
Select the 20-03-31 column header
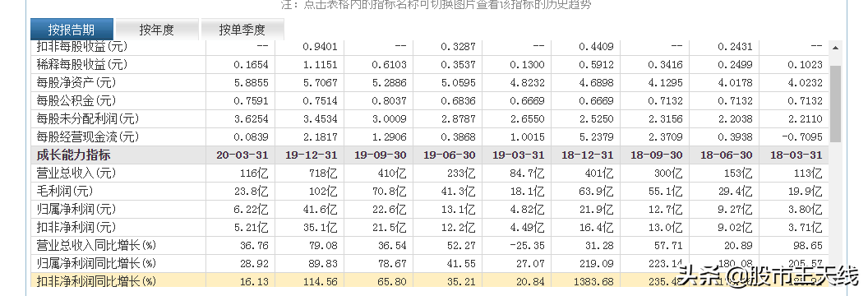click(x=242, y=155)
